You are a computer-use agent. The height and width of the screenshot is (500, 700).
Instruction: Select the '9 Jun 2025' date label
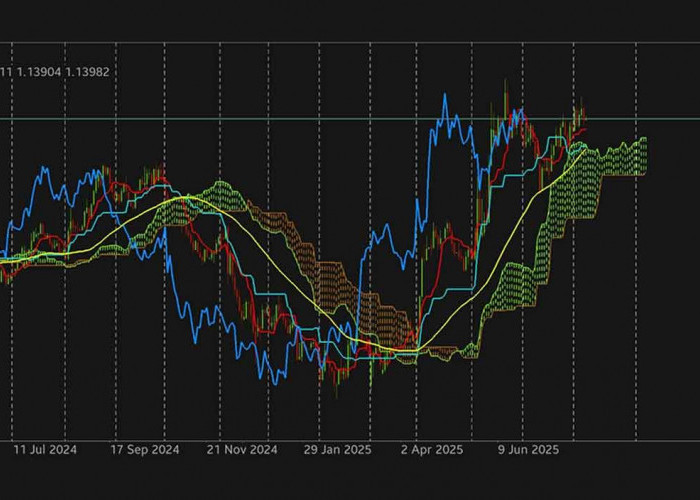[x=529, y=450]
